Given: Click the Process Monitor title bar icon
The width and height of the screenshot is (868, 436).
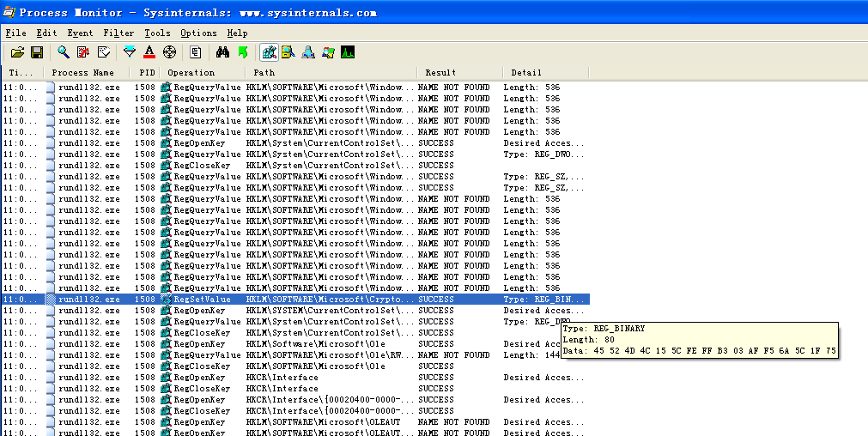Looking at the screenshot, I should click(9, 12).
